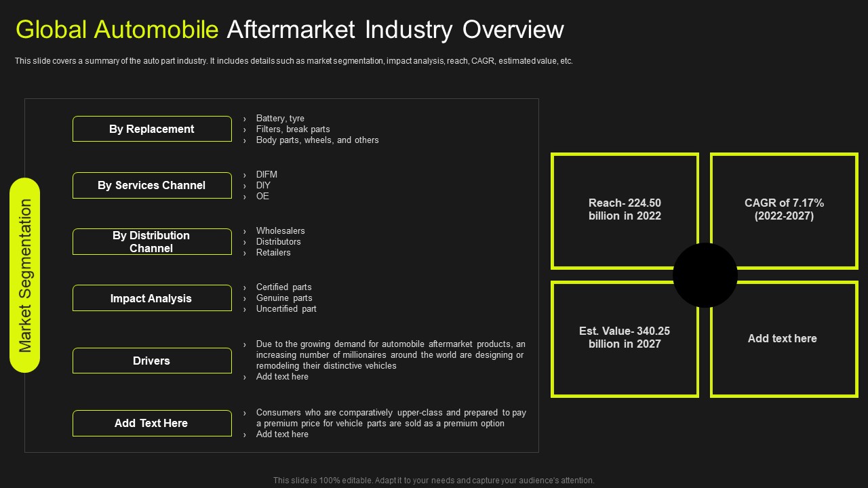Image resolution: width=868 pixels, height=488 pixels.
Task: Click the By Distribution Channel box
Action: click(152, 241)
